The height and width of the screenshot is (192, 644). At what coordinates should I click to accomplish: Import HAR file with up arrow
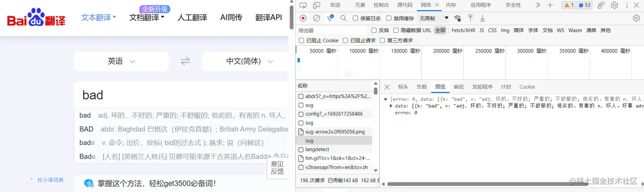[470, 18]
